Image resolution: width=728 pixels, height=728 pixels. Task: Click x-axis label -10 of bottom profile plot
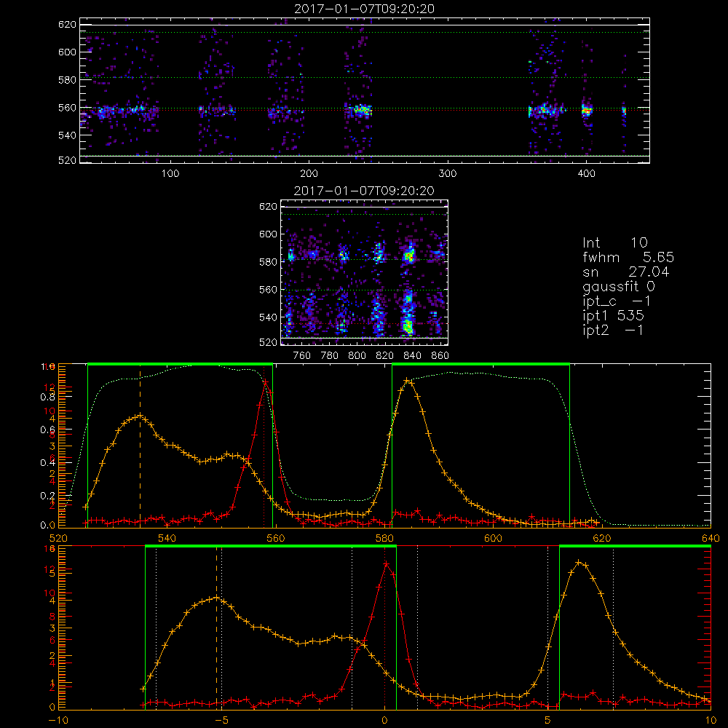click(58, 720)
